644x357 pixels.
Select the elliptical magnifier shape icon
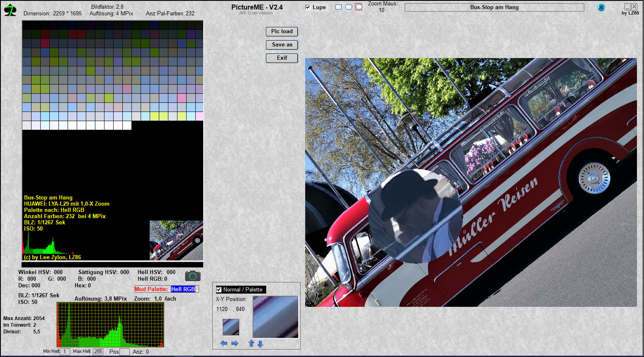[x=359, y=7]
